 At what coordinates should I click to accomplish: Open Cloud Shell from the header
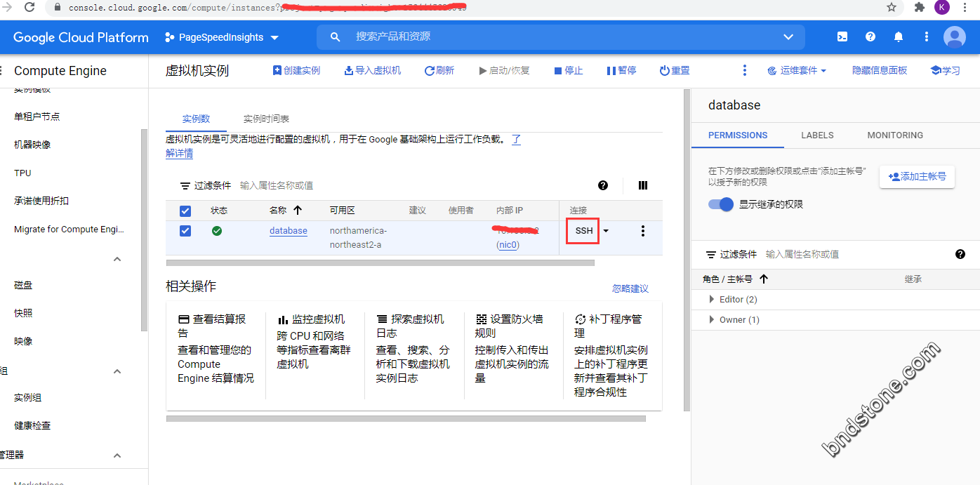[842, 37]
